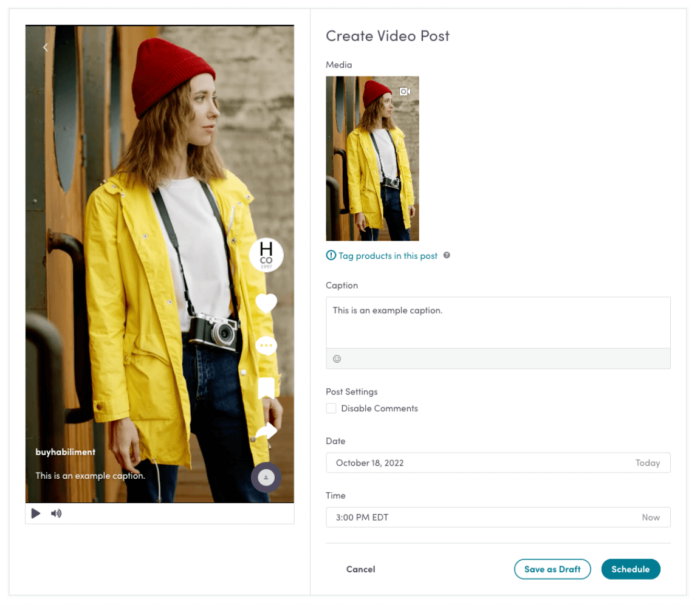Click the alert icon beside Tag products

331,255
